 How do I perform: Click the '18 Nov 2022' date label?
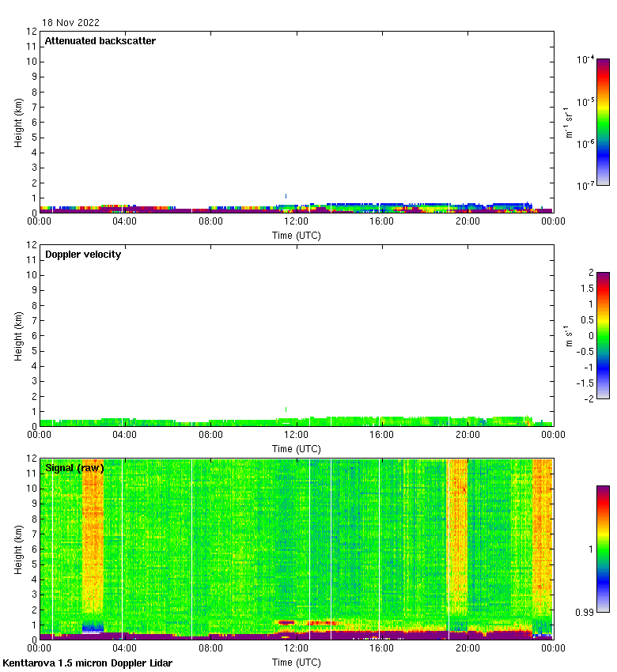click(x=71, y=23)
